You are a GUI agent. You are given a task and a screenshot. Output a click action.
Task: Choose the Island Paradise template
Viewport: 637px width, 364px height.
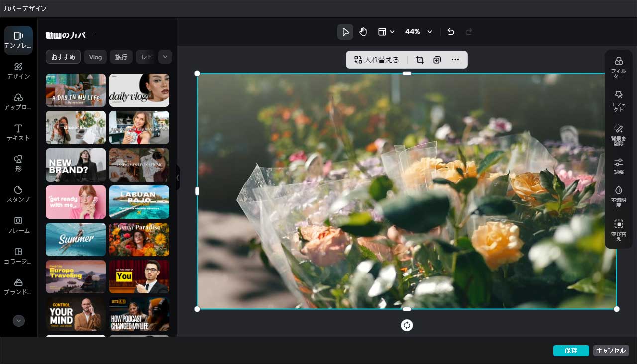coord(139,239)
